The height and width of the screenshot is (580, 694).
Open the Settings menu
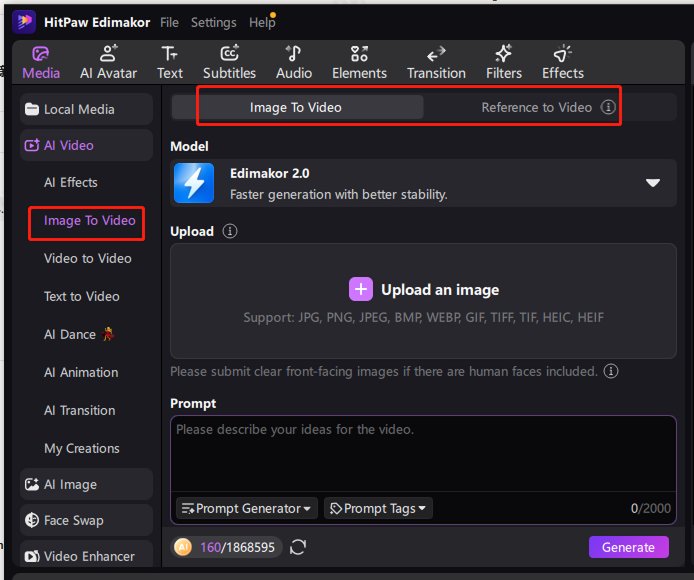pyautogui.click(x=213, y=22)
